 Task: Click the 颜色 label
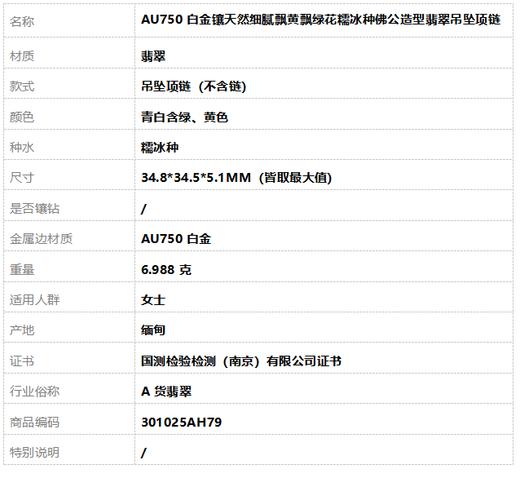[22, 117]
